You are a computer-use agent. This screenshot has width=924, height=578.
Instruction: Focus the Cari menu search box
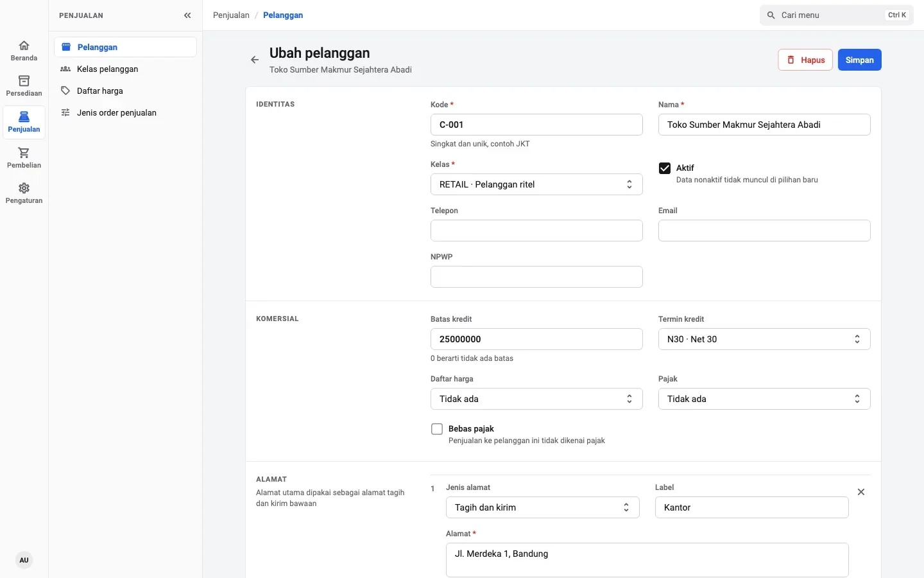click(x=837, y=15)
